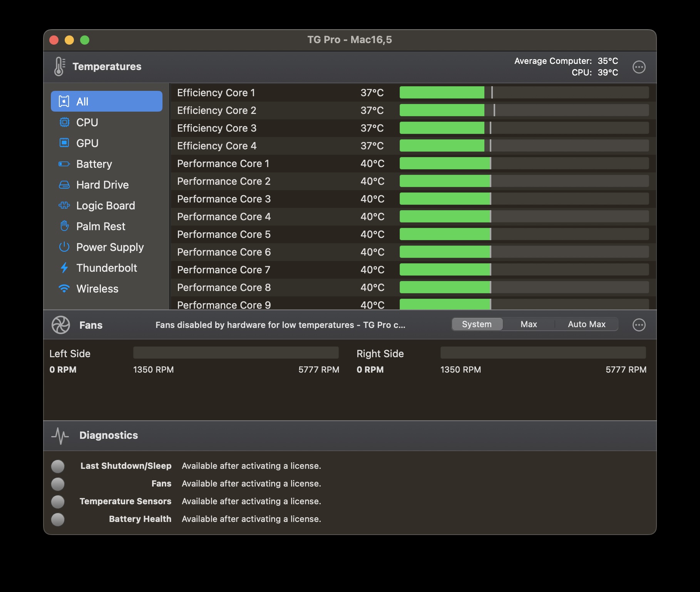Open the Fans options ellipsis menu

[639, 325]
